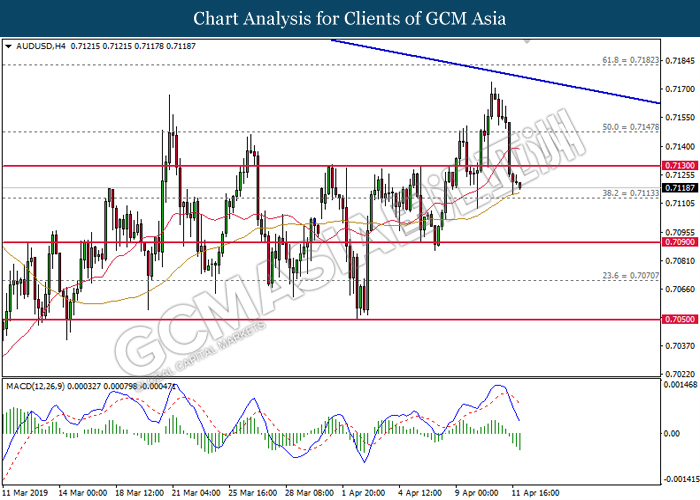Viewport: 700px width, 500px height.
Task: Click the 0.71845 price scale value
Action: pos(680,60)
